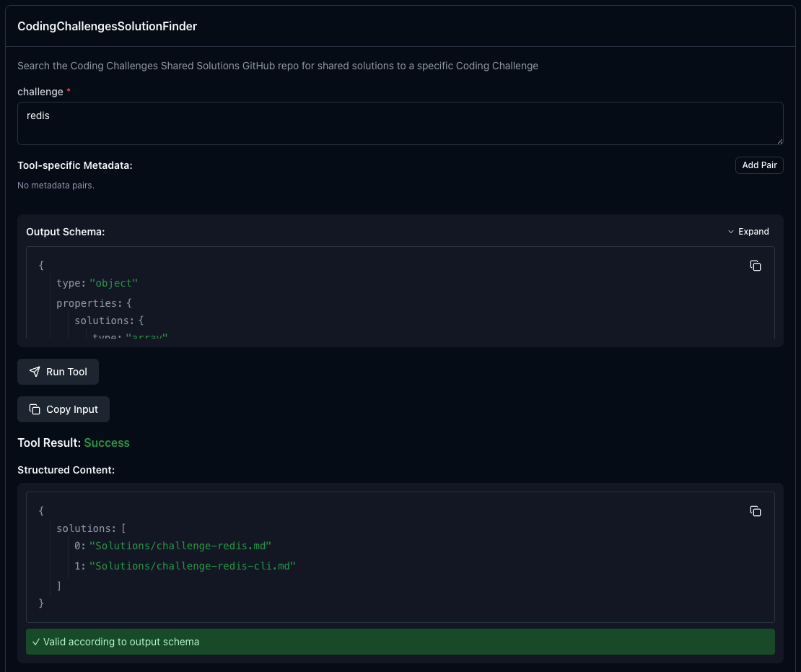801x672 pixels.
Task: Run the tool with Run Tool button
Action: coord(58,372)
